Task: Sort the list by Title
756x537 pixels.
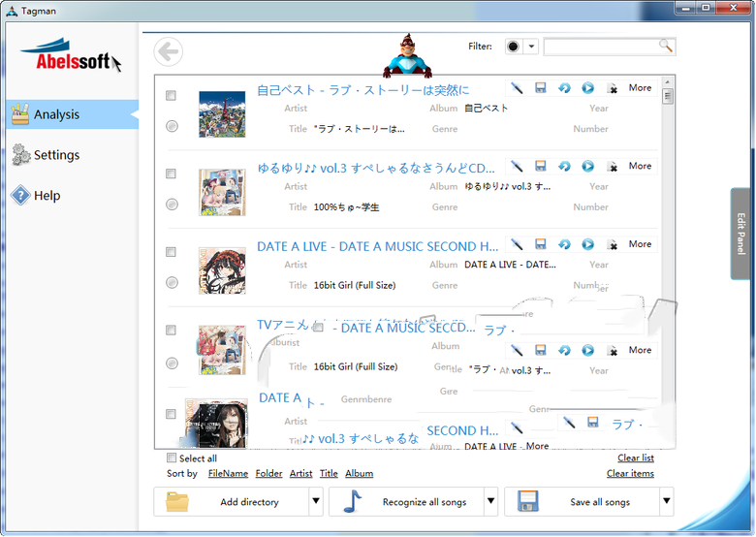Action: pyautogui.click(x=329, y=473)
